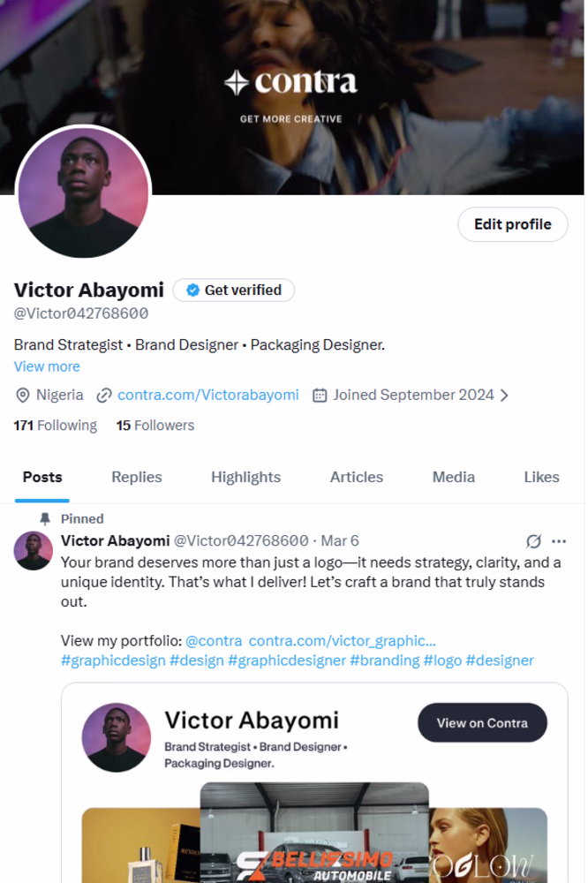Screen dimensions: 588x883
Task: Switch to the Replies tab
Action: [x=137, y=477]
